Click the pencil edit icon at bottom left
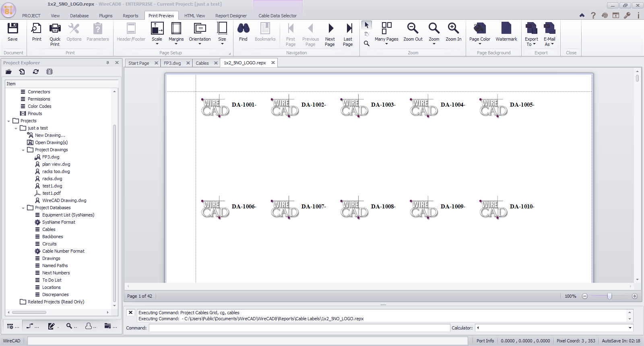 (52, 326)
